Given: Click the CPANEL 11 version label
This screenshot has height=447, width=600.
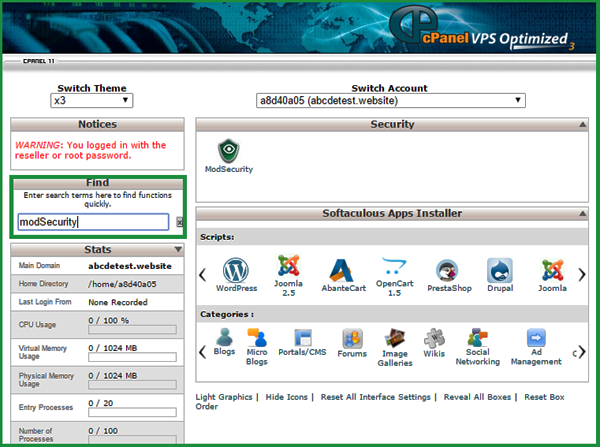Looking at the screenshot, I should click(x=39, y=61).
